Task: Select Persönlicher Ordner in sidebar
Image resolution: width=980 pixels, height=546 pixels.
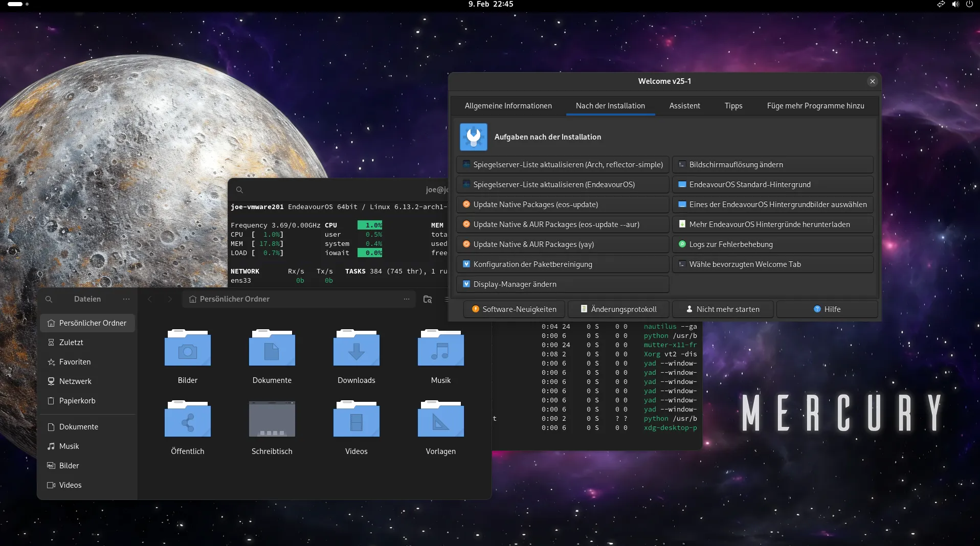Action: (x=87, y=323)
